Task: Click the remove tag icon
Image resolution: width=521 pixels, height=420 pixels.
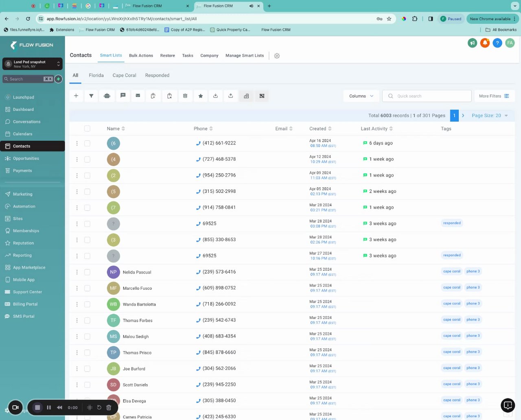Action: pos(169,96)
